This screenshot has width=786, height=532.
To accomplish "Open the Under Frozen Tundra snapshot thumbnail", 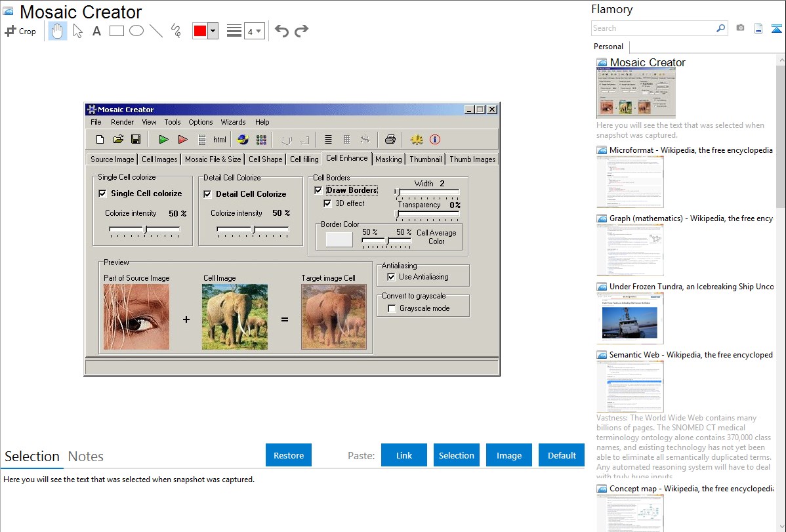I will coord(630,318).
